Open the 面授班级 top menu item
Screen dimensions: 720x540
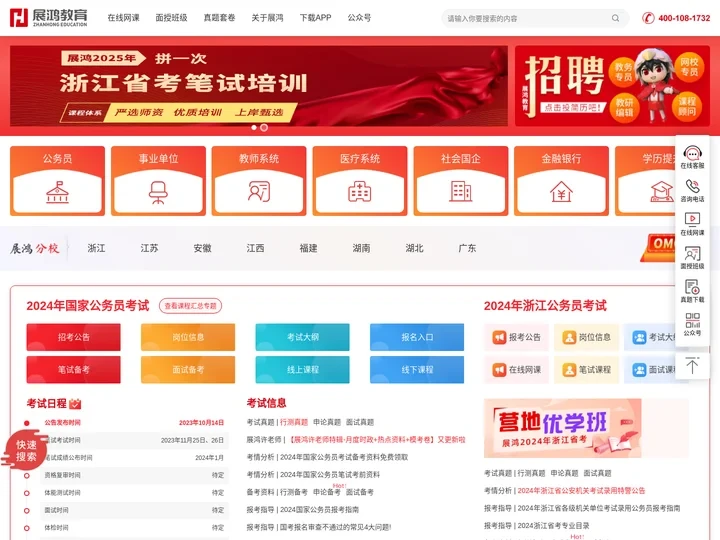coord(171,18)
